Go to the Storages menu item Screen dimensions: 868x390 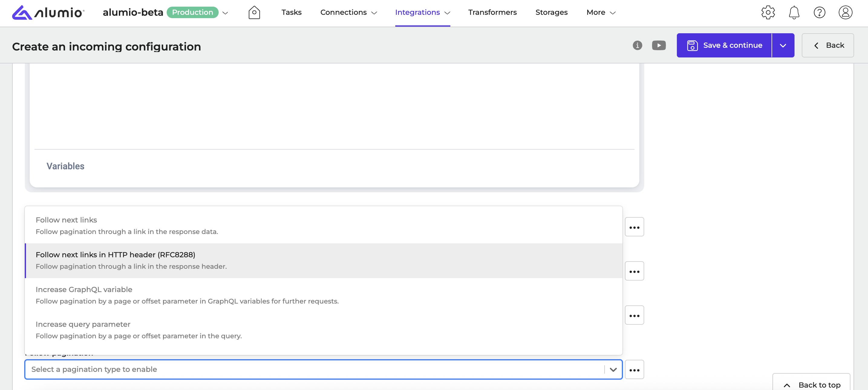point(551,12)
